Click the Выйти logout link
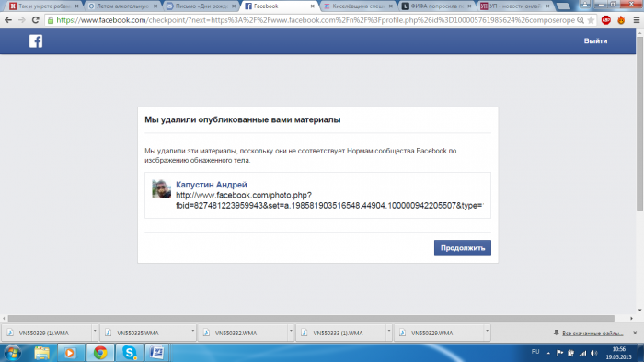 click(595, 41)
